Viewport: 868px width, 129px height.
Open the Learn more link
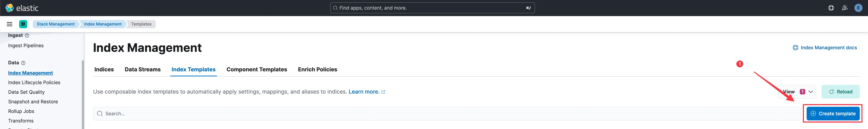[x=364, y=92]
